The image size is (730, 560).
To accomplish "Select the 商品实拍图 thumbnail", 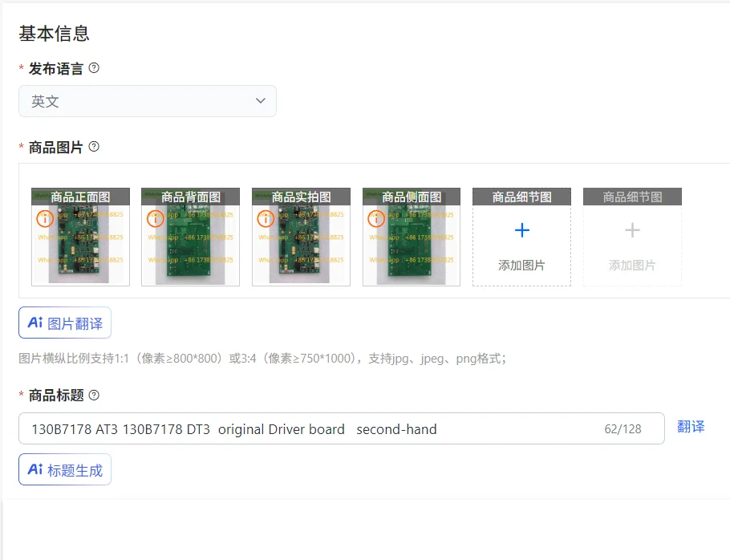I will 301,237.
